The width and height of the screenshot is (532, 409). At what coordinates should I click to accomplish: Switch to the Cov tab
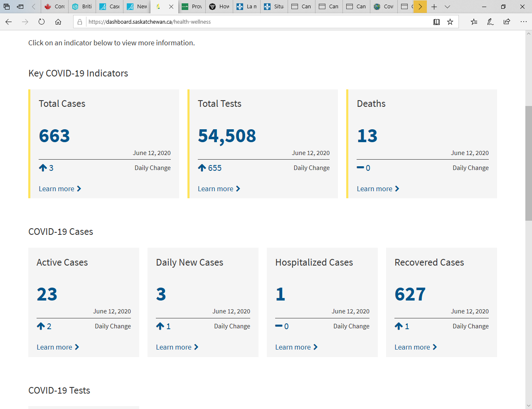[384, 7]
